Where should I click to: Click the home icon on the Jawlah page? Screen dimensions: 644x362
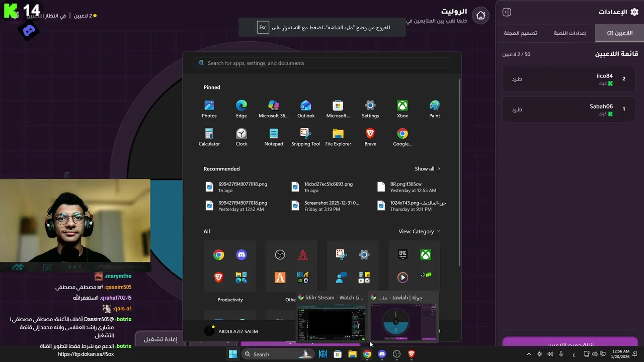[480, 16]
